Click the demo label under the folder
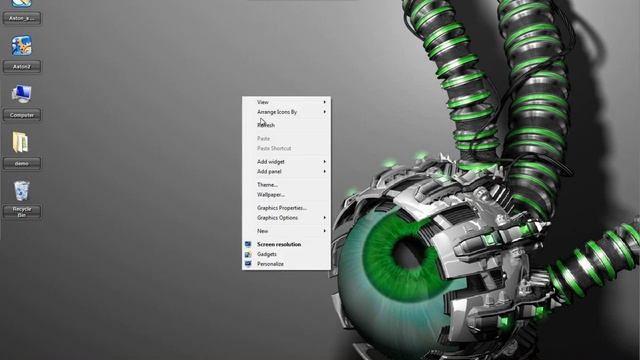This screenshot has height=360, width=640. (x=22, y=163)
